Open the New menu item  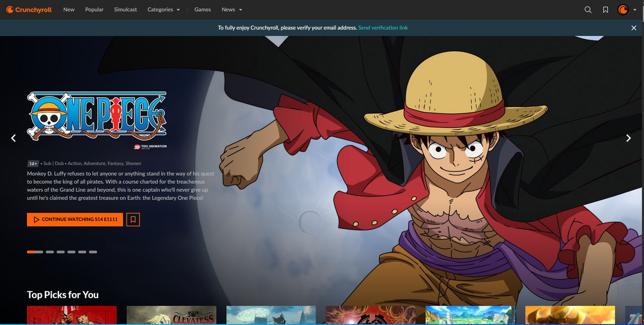[69, 10]
